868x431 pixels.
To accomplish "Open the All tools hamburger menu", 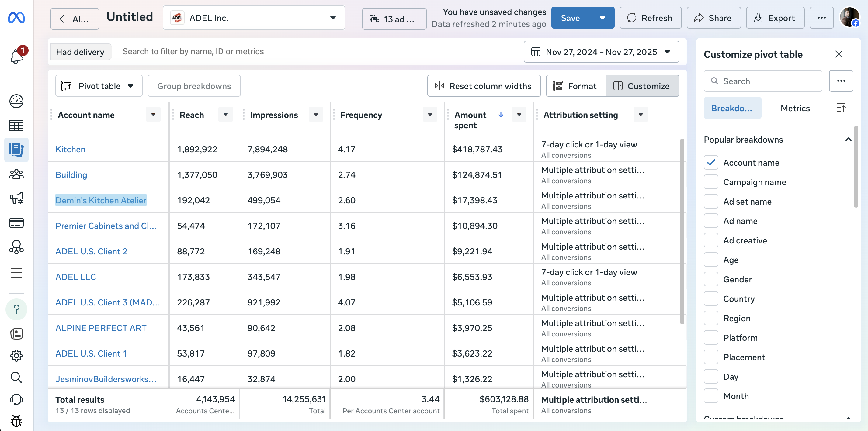I will (16, 272).
